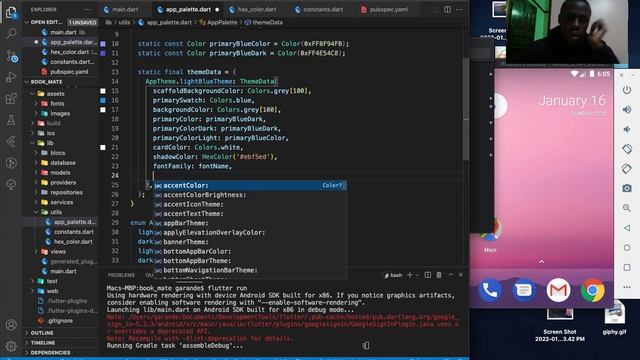Click the editor vertical scrollbar
Viewport: 640px width, 360px height.
(x=466, y=109)
